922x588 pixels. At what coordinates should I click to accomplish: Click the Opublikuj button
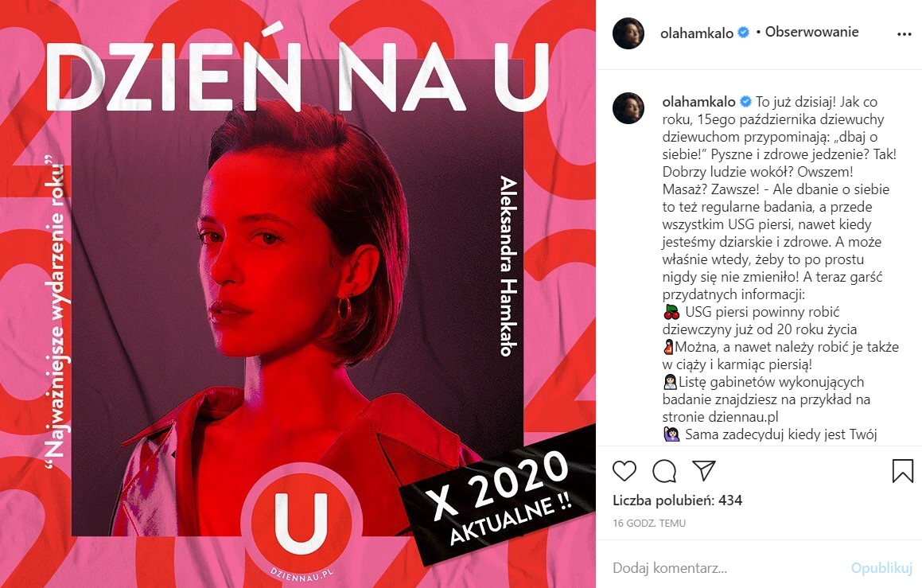[x=881, y=568]
